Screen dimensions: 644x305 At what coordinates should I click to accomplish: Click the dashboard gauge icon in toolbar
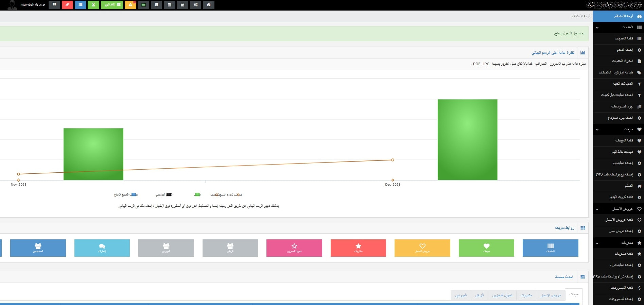tap(208, 5)
